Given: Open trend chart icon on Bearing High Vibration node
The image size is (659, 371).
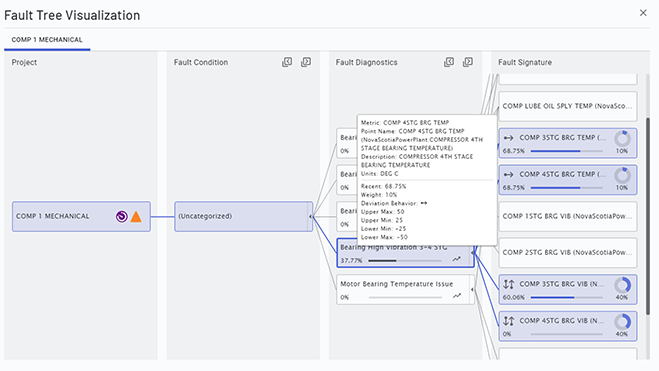Looking at the screenshot, I should [457, 260].
